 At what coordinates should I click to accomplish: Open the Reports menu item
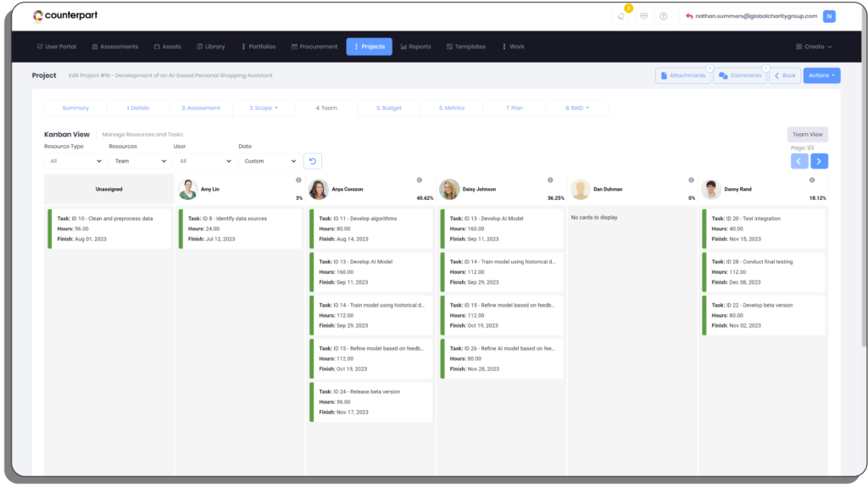(x=415, y=47)
